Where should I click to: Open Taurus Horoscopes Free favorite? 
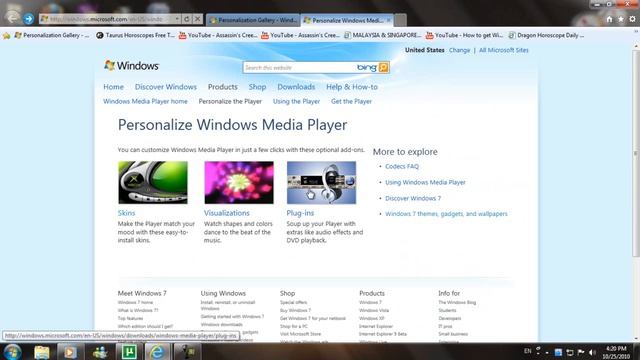[136, 36]
